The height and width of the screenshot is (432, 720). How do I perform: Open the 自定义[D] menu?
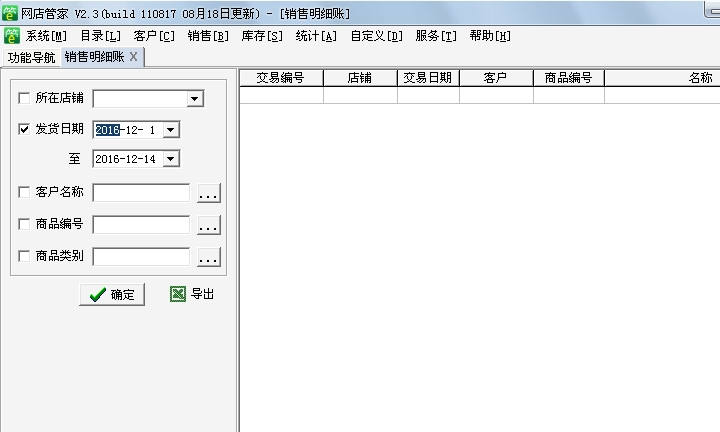377,36
